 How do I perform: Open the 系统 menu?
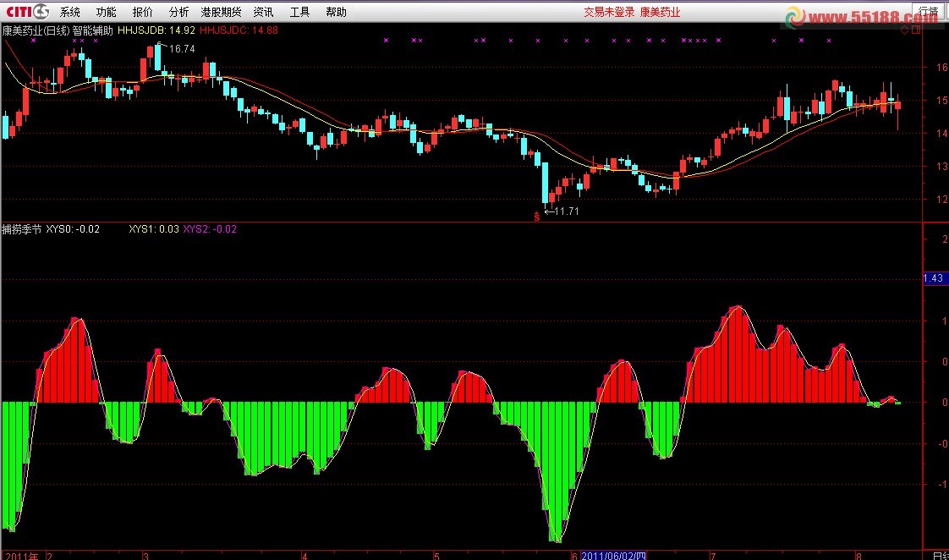(70, 12)
